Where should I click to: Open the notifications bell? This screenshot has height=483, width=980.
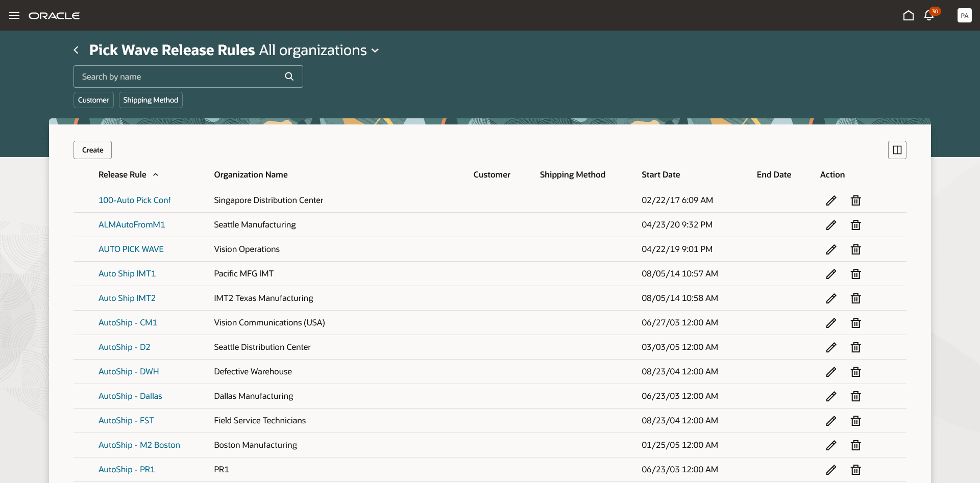point(929,15)
